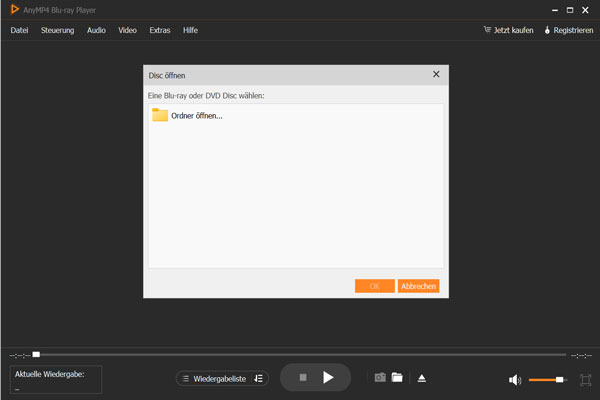Minimize the AnyMP4 window
The height and width of the screenshot is (400, 600).
point(555,10)
